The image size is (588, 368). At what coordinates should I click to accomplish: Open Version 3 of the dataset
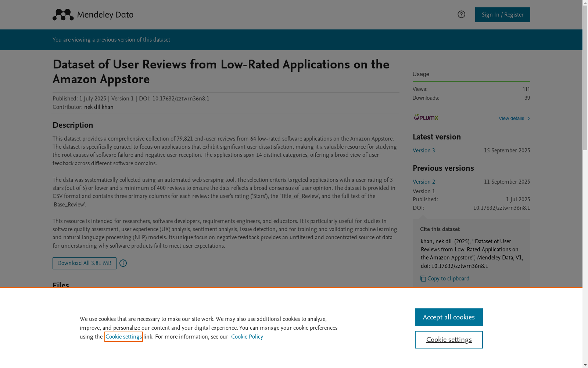424,151
